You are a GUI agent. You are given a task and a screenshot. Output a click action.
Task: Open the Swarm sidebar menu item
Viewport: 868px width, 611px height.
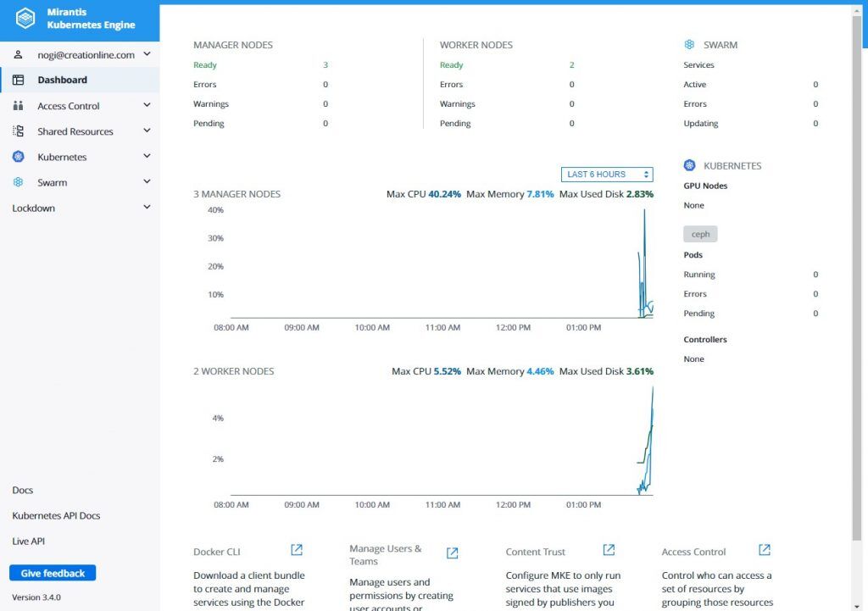click(81, 182)
